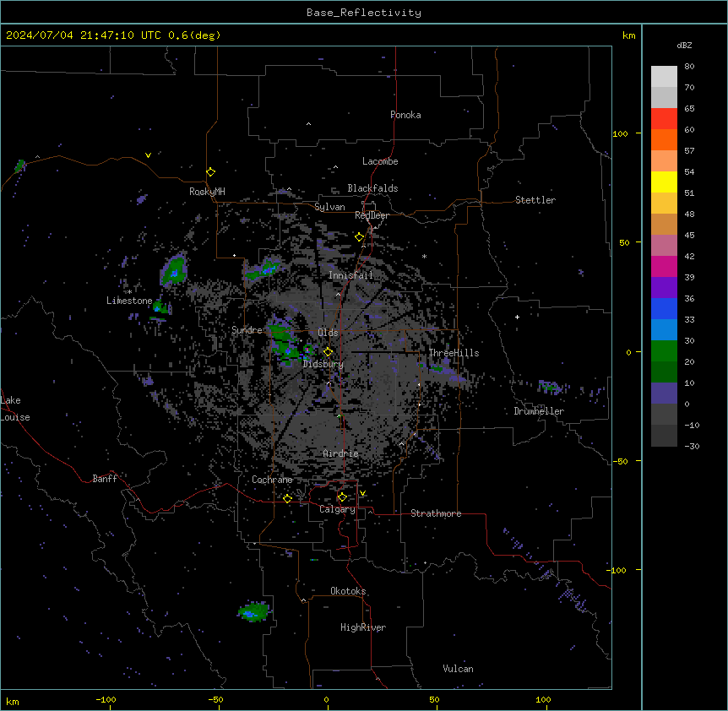728x711 pixels.
Task: Click the -30 value on the dBZ scale
Action: click(692, 447)
